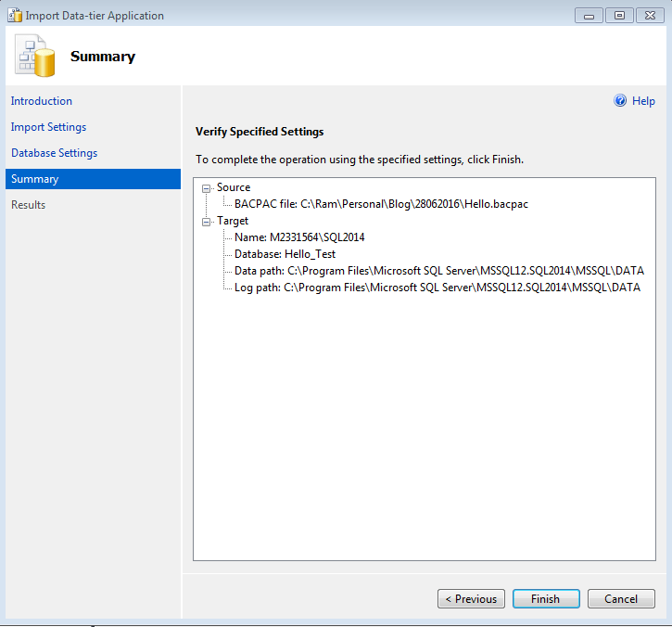This screenshot has height=627, width=672.
Task: Select the Results step in the sidebar
Action: coord(28,205)
